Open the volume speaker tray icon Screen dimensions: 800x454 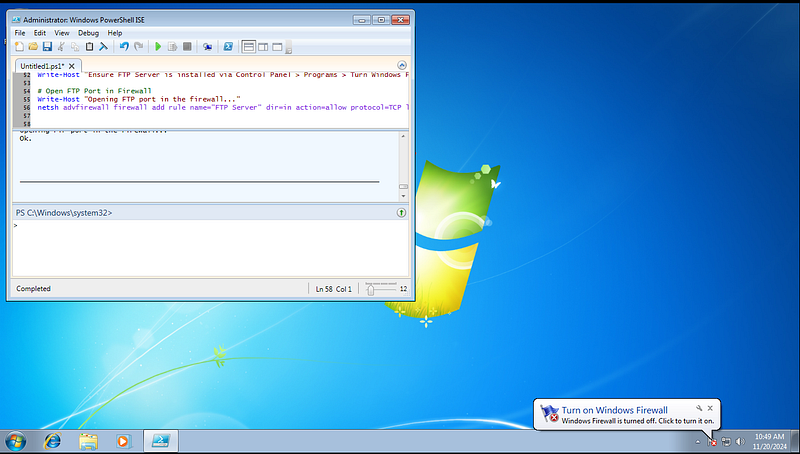tap(740, 442)
